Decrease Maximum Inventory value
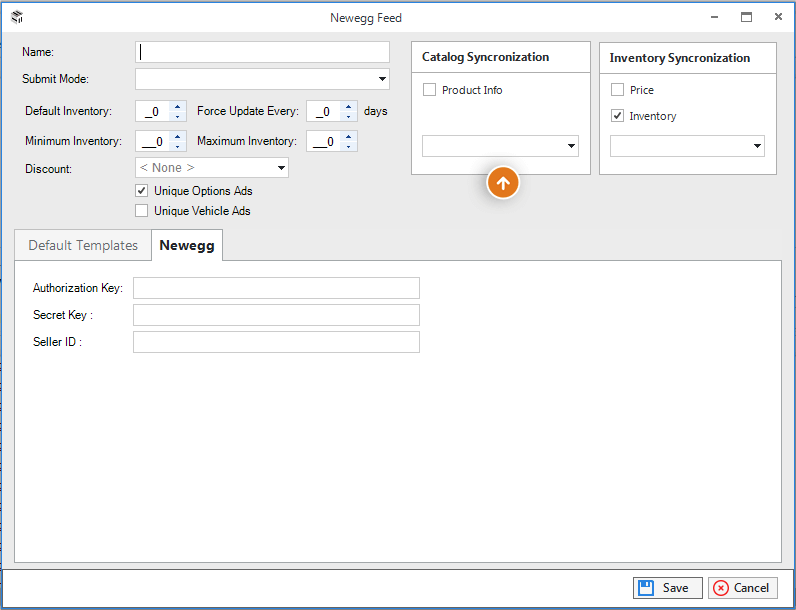The width and height of the screenshot is (796, 610). 349,147
